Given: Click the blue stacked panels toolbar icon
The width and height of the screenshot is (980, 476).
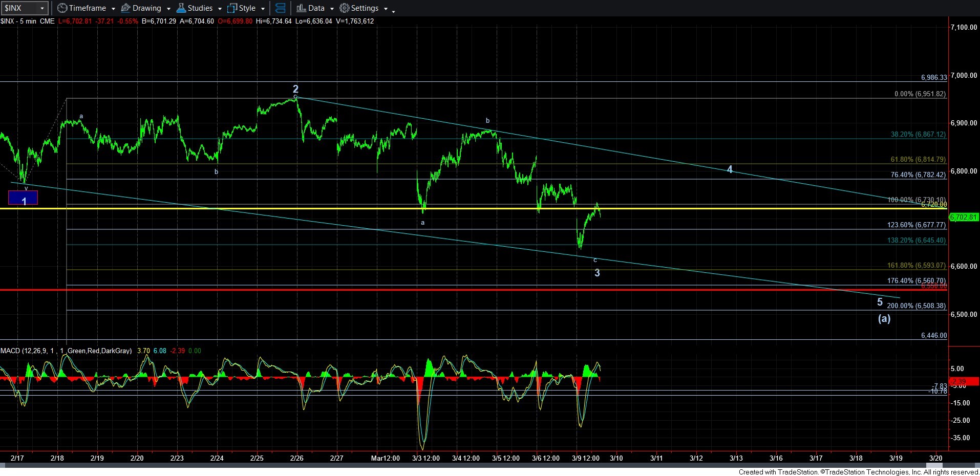Looking at the screenshot, I should point(280,8).
